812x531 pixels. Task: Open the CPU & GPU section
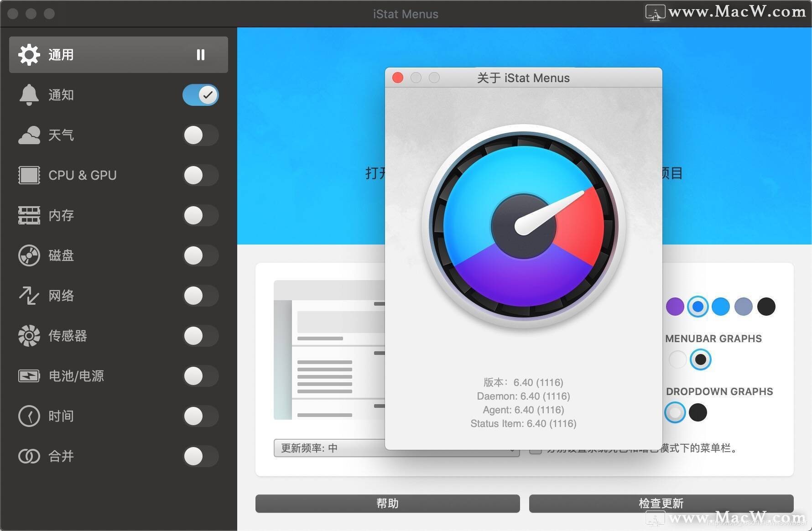[x=119, y=175]
